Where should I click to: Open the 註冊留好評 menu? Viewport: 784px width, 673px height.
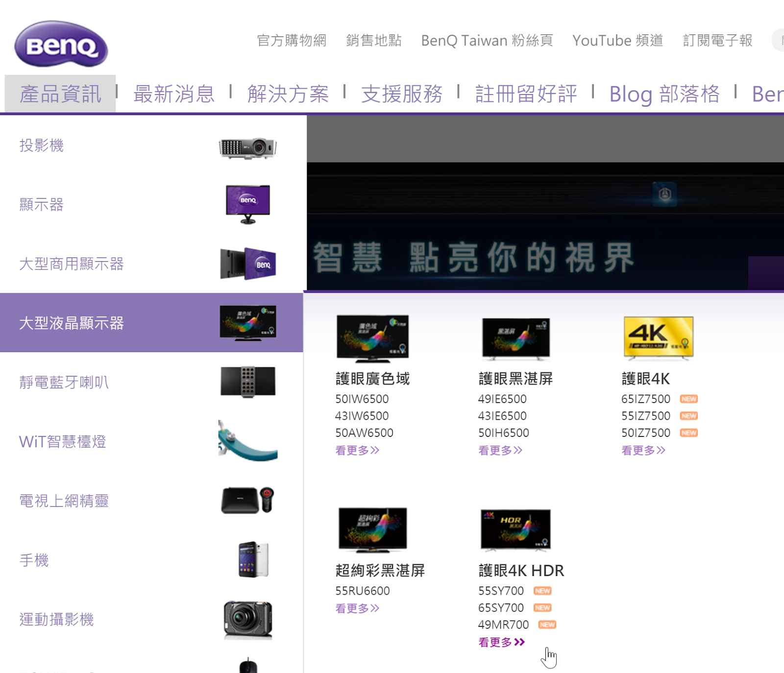526,94
